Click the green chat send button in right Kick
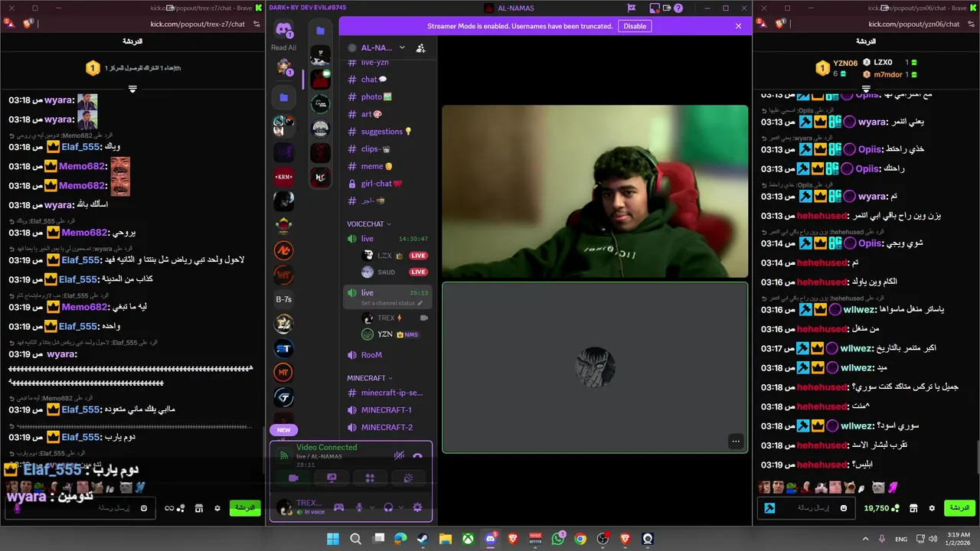This screenshot has height=551, width=980. point(959,508)
